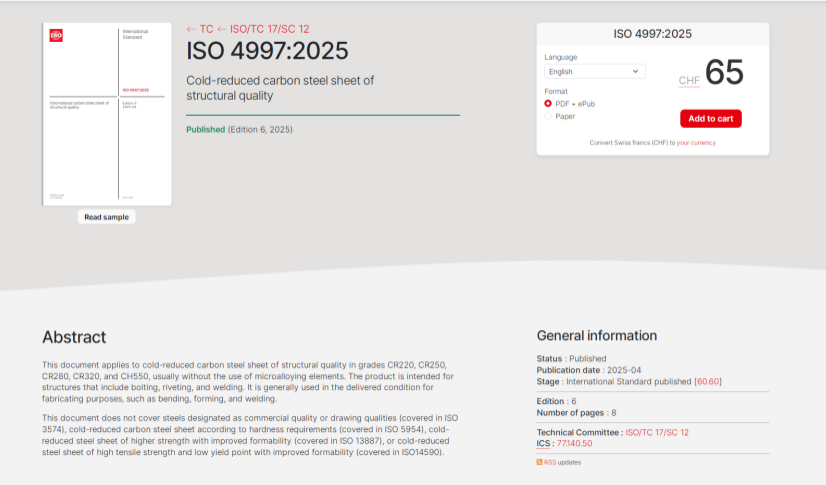Select the PDF + ePub format option
Viewport: 826px width, 485px height.
(x=548, y=104)
